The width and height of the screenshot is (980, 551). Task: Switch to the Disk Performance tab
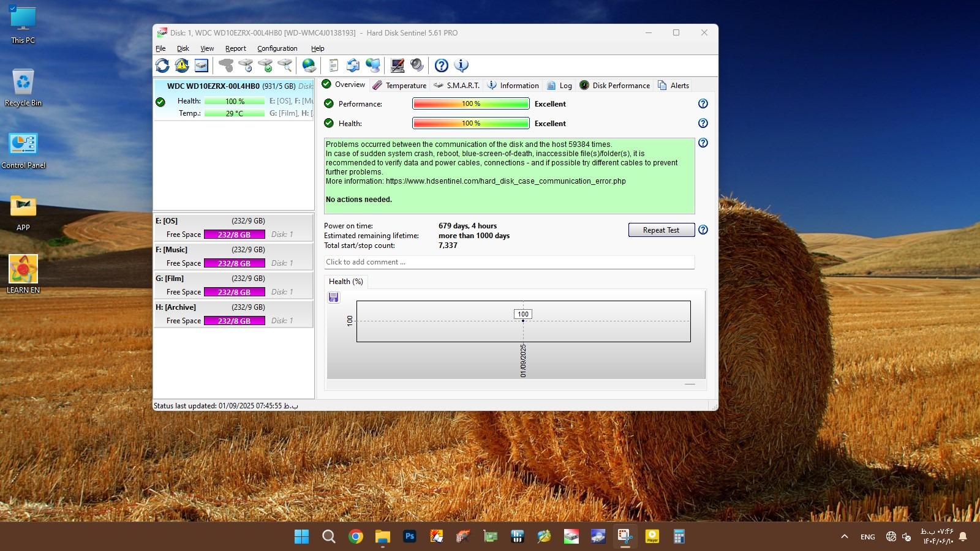click(615, 85)
